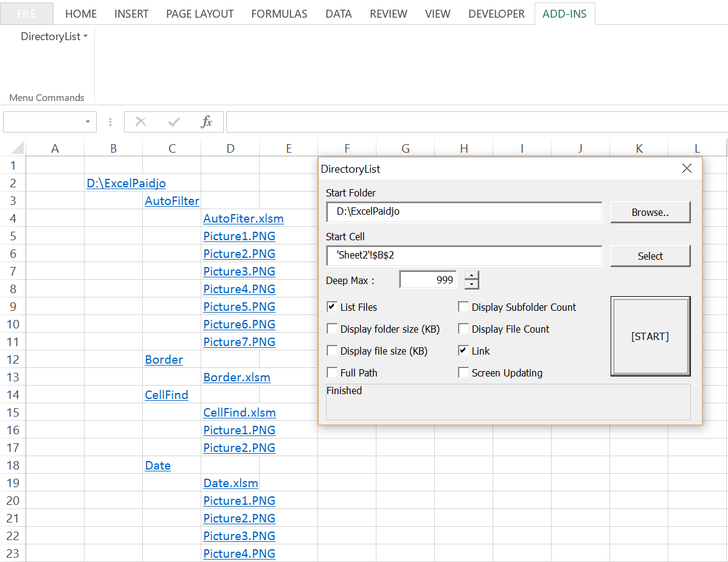Viewport: 728px width, 562px height.
Task: Click the Deep Max value field
Action: [x=428, y=280]
